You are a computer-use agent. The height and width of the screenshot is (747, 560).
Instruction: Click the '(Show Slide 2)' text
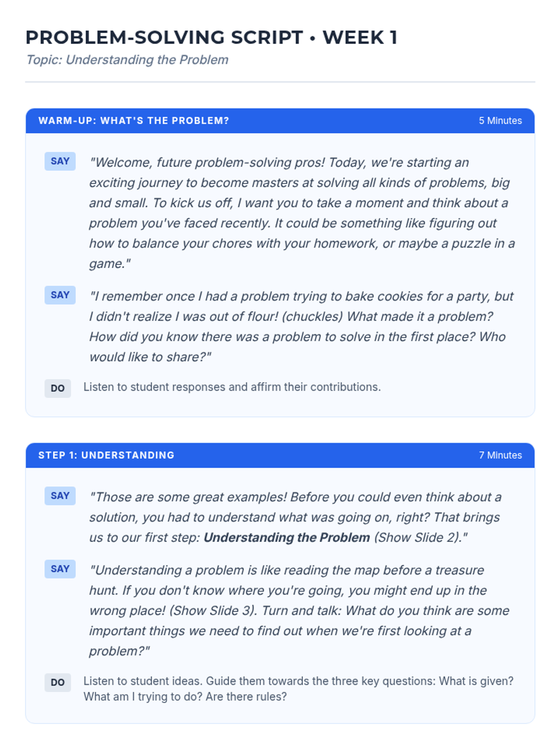tap(417, 537)
